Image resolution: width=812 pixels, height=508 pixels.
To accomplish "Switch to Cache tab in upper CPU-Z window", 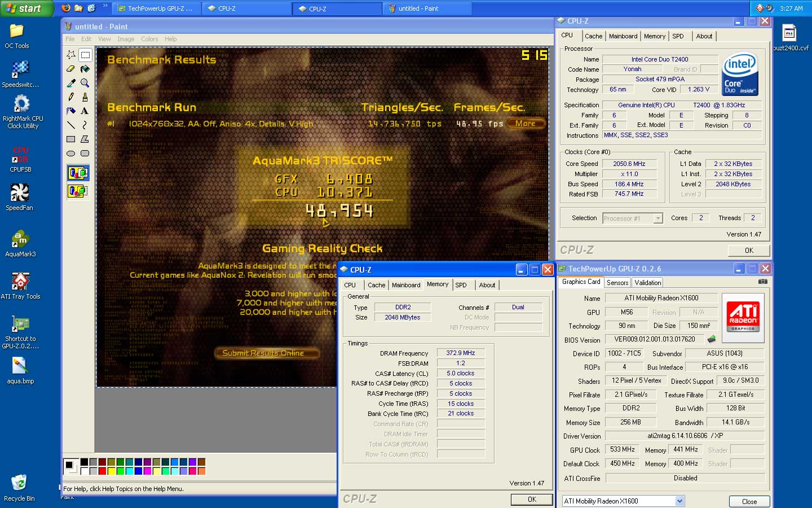I will (x=593, y=36).
